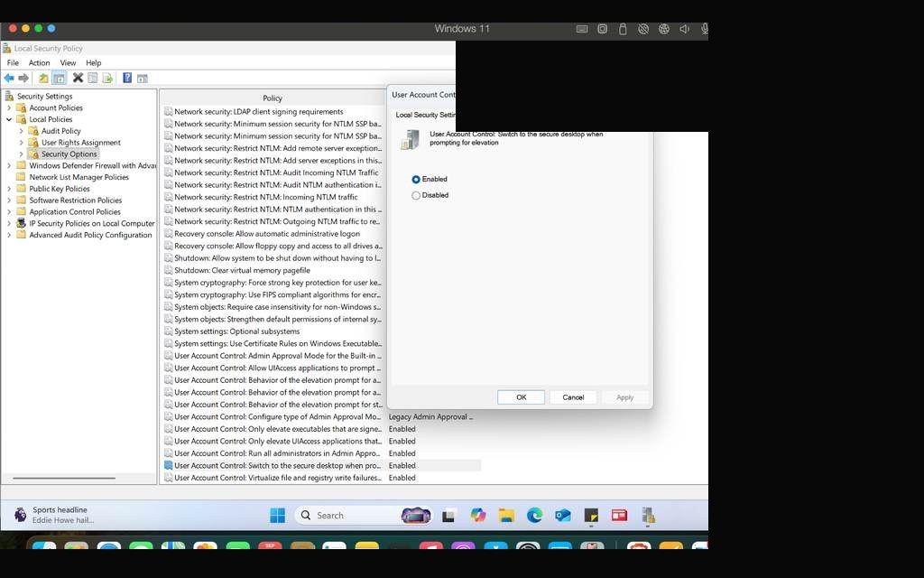Screen dimensions: 924x578
Task: Click the horizontal scrollbar under the tree pane
Action: 64,479
